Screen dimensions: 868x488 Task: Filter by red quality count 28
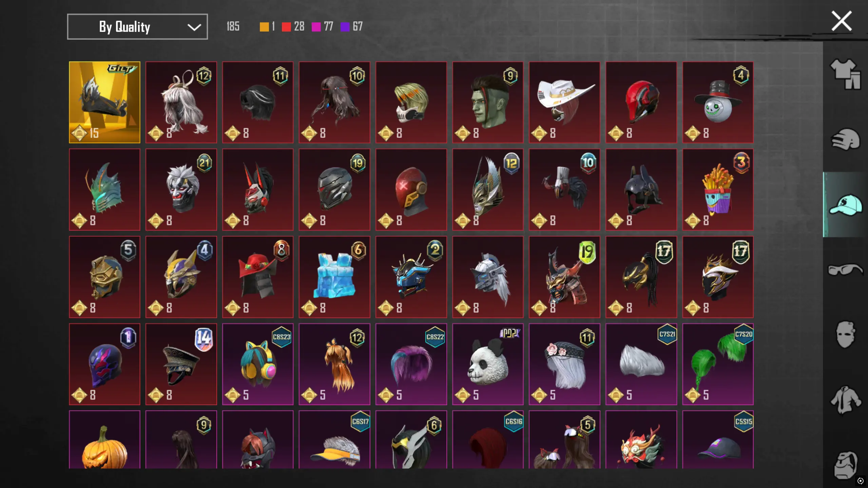click(293, 26)
